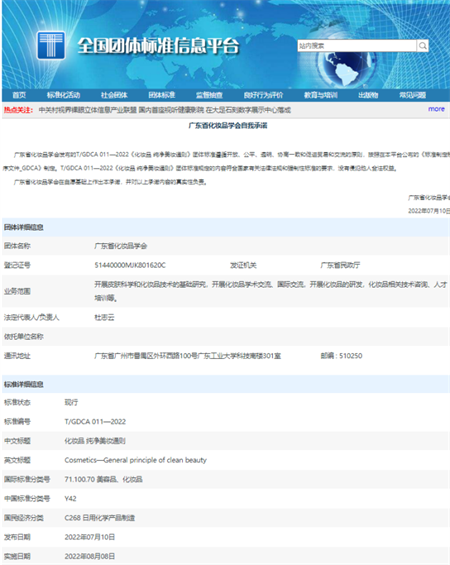The height and width of the screenshot is (565, 450).
Task: Click the organization name 广东省化妆品学会 value
Action: coord(121,246)
